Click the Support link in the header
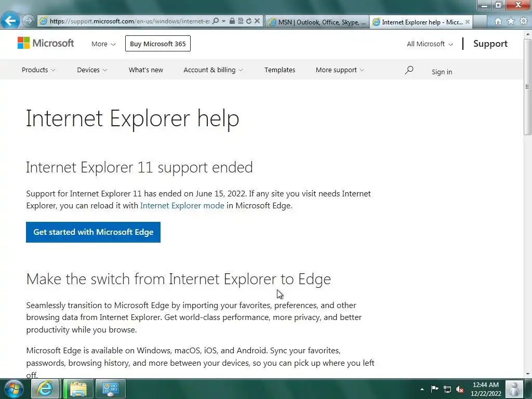532x399 pixels. tap(490, 44)
